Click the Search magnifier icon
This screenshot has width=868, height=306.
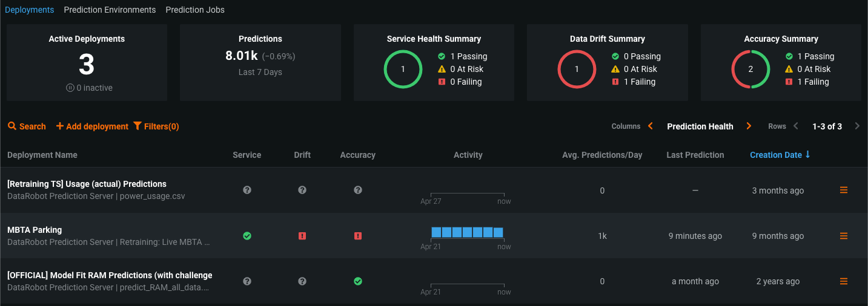click(x=12, y=126)
